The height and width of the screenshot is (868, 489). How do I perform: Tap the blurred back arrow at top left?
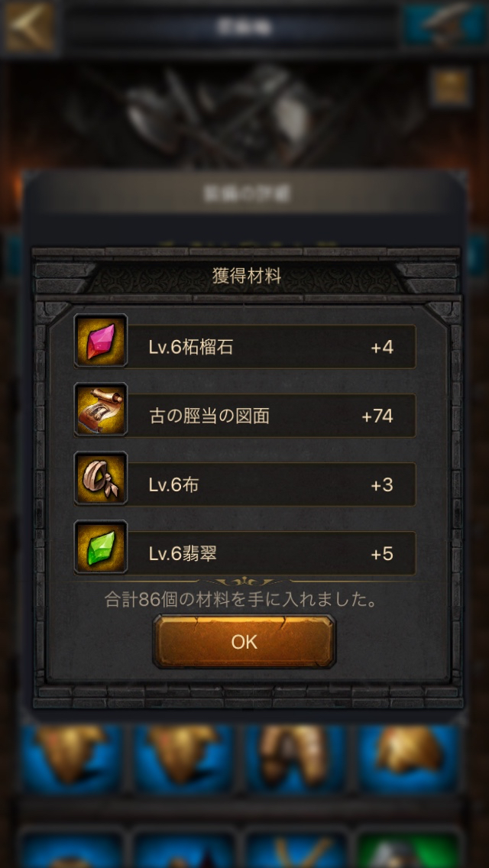click(30, 26)
